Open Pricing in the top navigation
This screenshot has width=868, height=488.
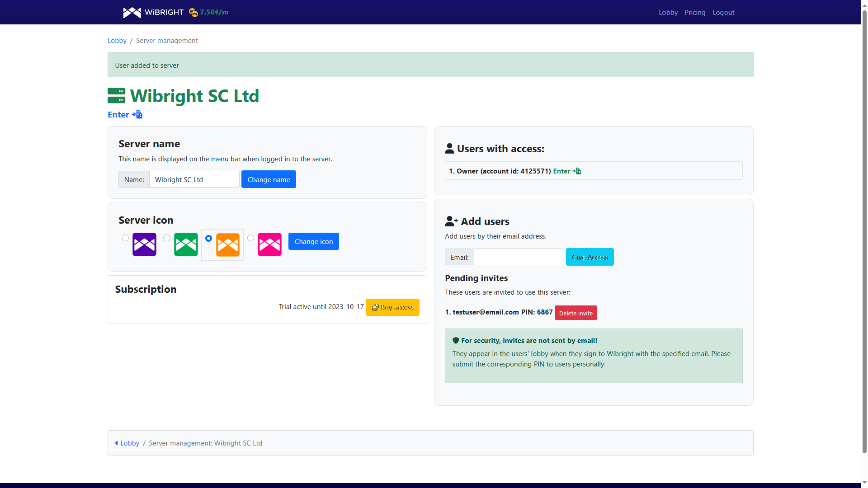pos(695,13)
